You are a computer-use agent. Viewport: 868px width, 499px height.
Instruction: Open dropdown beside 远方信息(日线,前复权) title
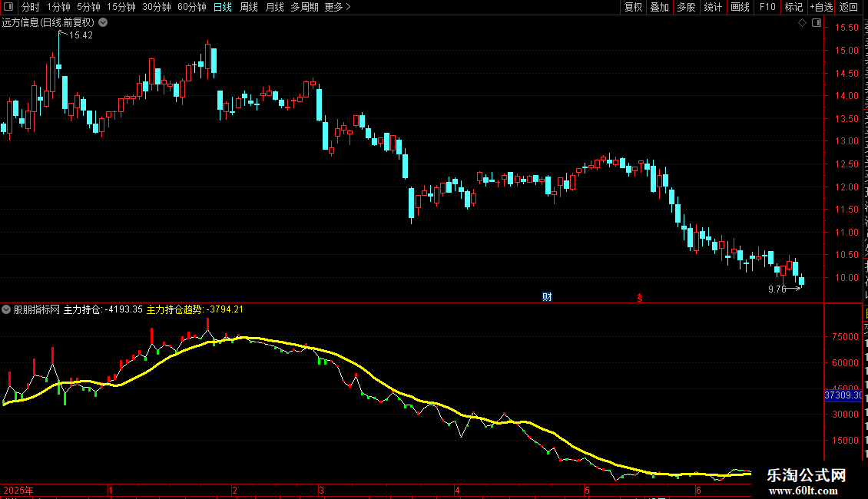click(x=103, y=23)
